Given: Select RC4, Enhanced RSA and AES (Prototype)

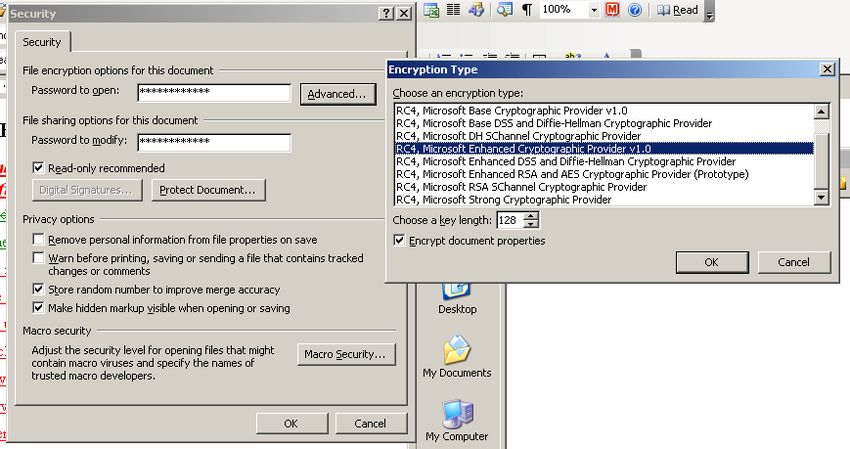Looking at the screenshot, I should coord(604,174).
